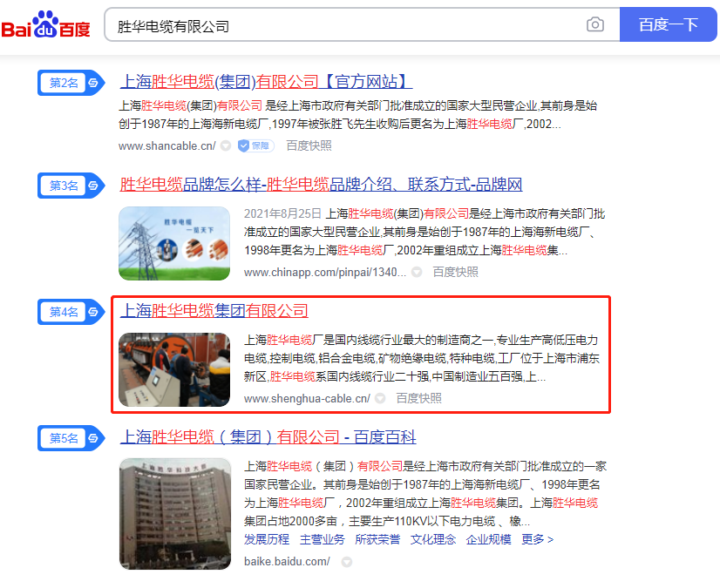This screenshot has height=588, width=720.
Task: Open the 更多 > link
Action: click(537, 539)
